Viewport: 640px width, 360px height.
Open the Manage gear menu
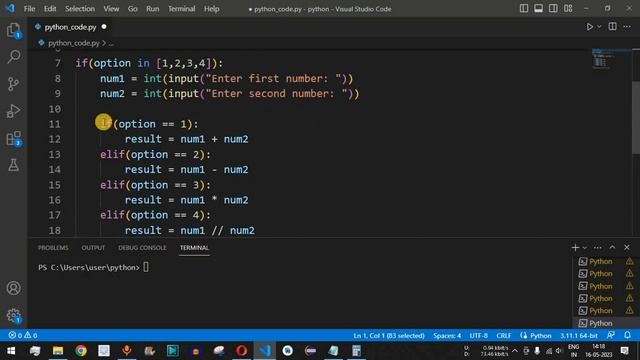click(13, 315)
